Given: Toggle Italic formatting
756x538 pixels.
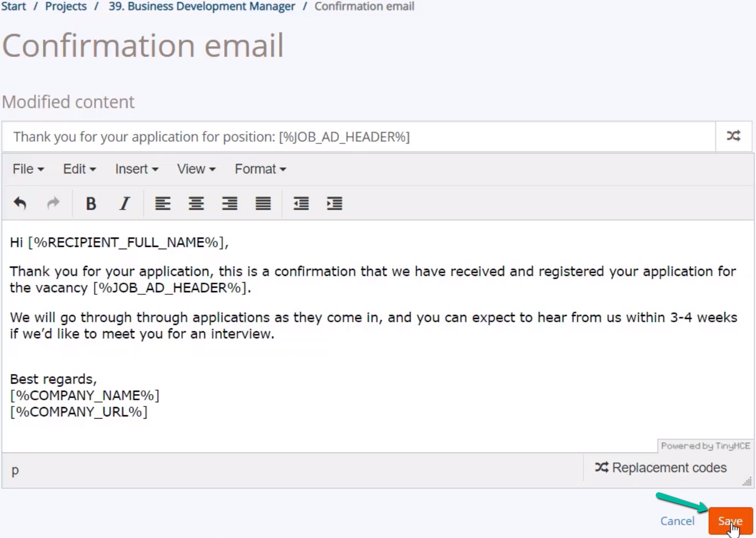Looking at the screenshot, I should point(124,203).
